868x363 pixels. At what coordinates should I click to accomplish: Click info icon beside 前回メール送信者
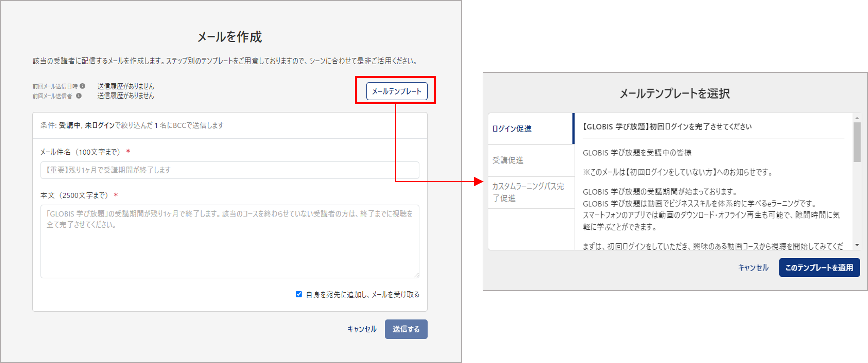[x=79, y=96]
